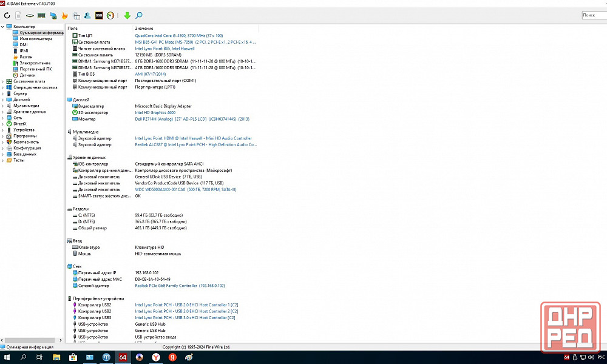Viewport: 607px width, 364px height.
Task: Open the OSD panel toolbar icon
Action: [x=99, y=15]
